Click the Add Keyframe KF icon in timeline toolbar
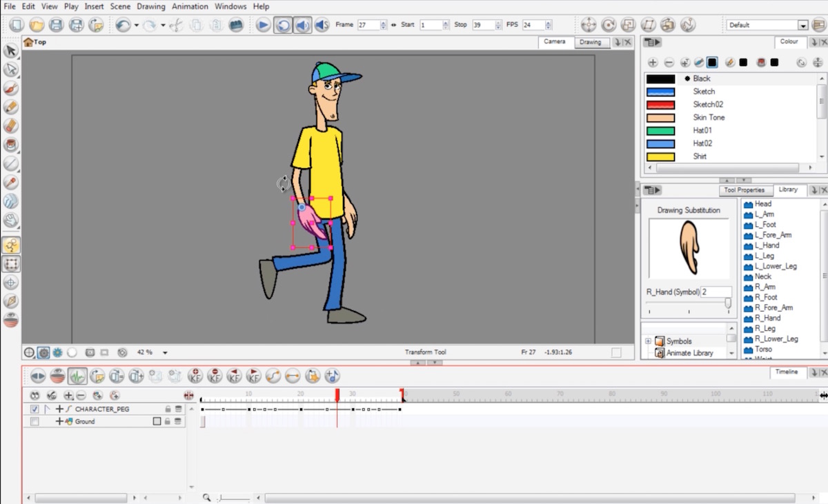This screenshot has height=504, width=828. pos(195,376)
